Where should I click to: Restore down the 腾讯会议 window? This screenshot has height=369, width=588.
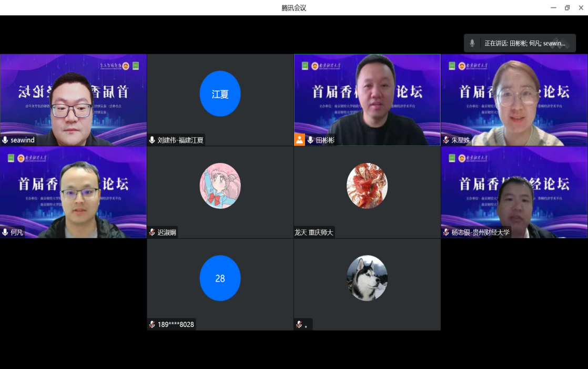tap(567, 7)
